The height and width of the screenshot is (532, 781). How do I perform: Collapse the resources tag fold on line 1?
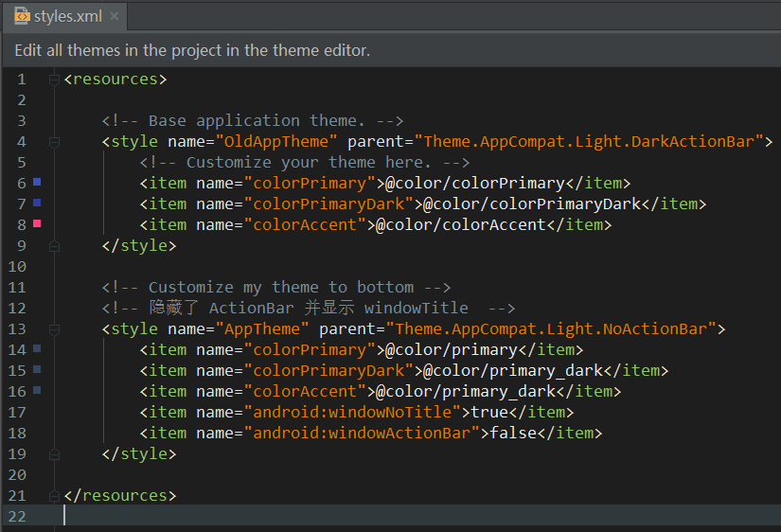pyautogui.click(x=54, y=80)
